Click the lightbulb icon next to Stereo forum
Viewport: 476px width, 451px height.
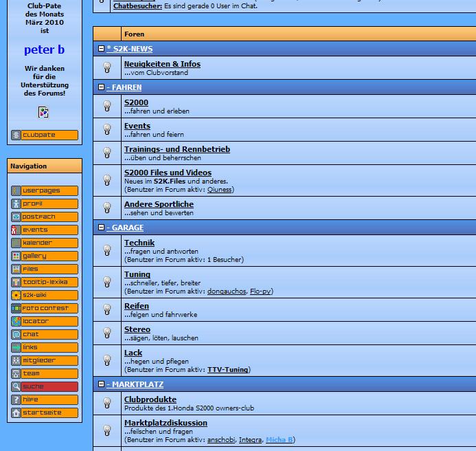click(x=107, y=333)
